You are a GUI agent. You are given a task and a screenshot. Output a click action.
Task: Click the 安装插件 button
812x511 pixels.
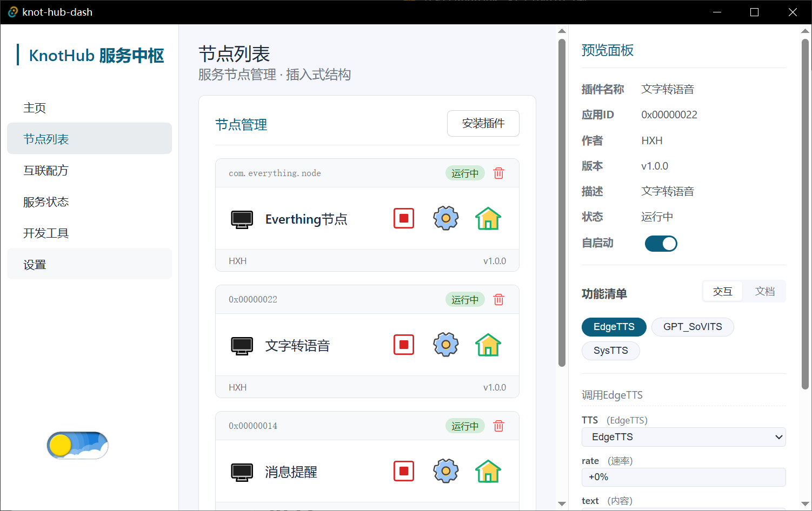[x=483, y=124]
